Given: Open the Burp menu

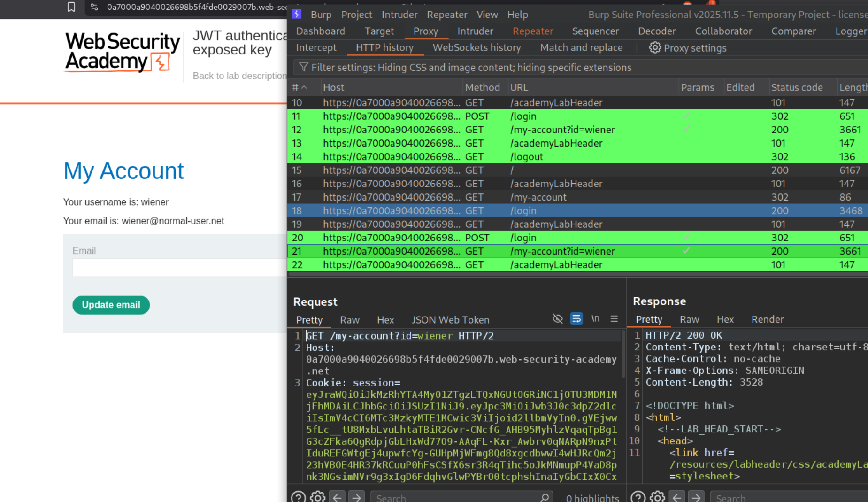Looking at the screenshot, I should pos(321,15).
